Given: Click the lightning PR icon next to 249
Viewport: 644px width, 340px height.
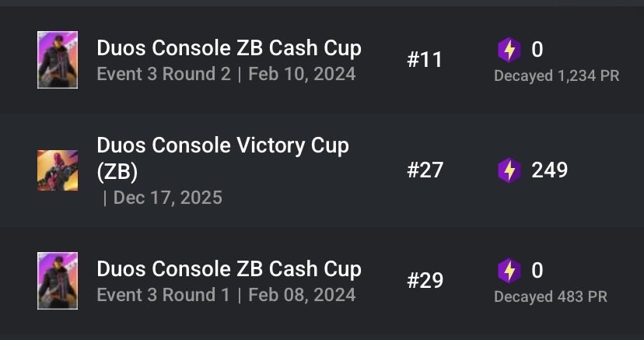Looking at the screenshot, I should [x=509, y=170].
